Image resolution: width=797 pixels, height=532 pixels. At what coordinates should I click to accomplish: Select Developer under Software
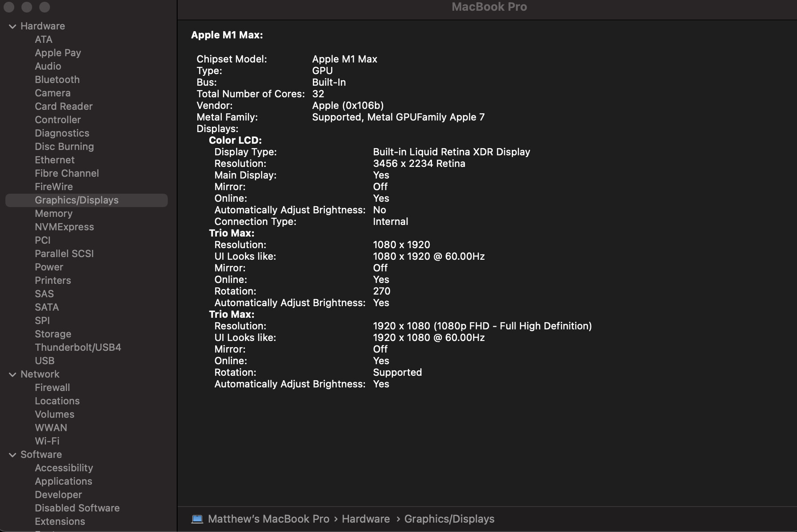pyautogui.click(x=58, y=495)
